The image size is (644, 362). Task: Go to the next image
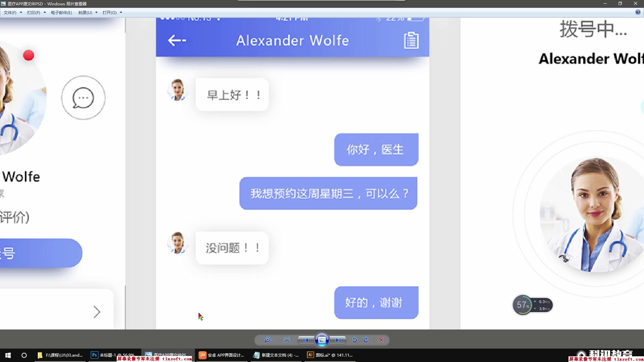tap(338, 340)
